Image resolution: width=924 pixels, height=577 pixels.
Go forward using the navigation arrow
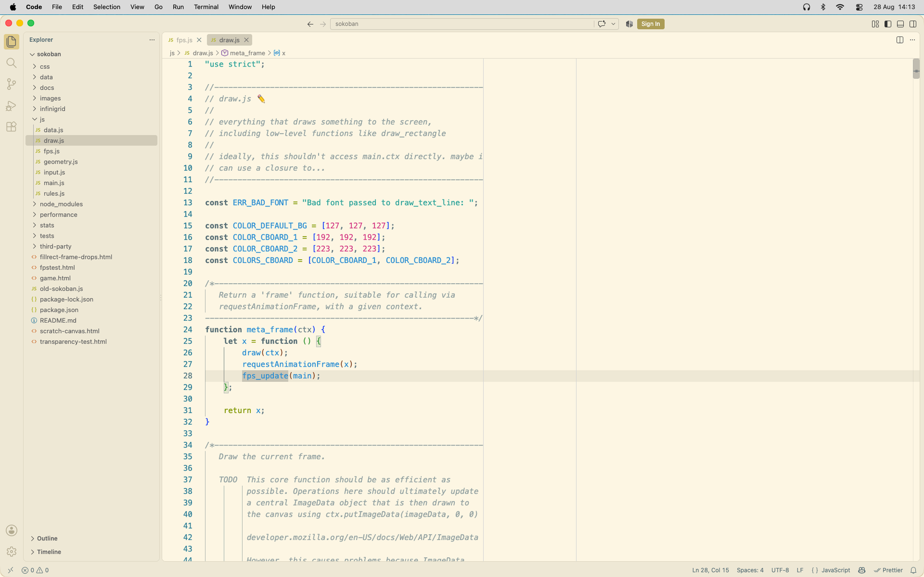[323, 24]
